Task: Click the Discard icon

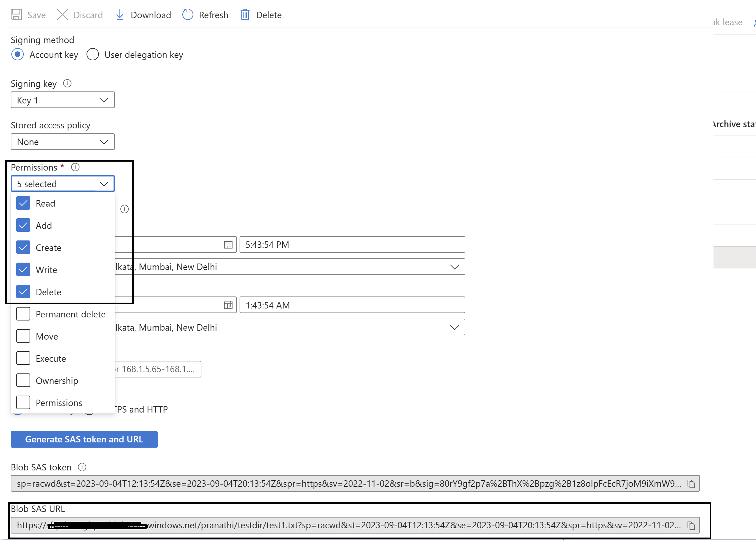Action: coord(62,15)
